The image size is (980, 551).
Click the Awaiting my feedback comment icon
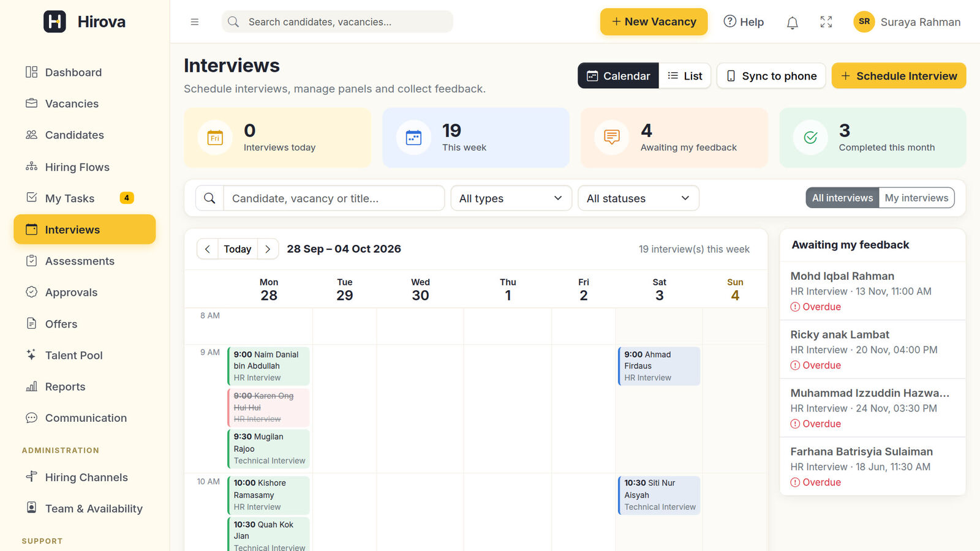[x=612, y=138]
